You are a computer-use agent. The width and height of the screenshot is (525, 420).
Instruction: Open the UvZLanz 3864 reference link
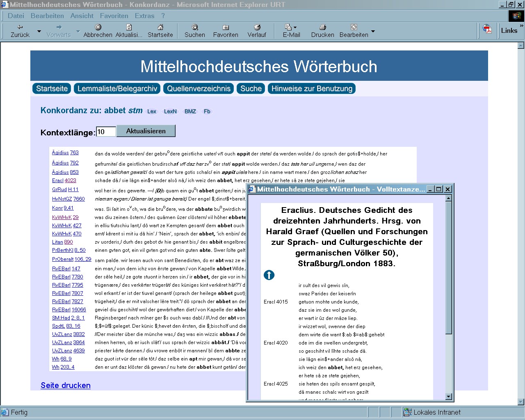point(68,342)
